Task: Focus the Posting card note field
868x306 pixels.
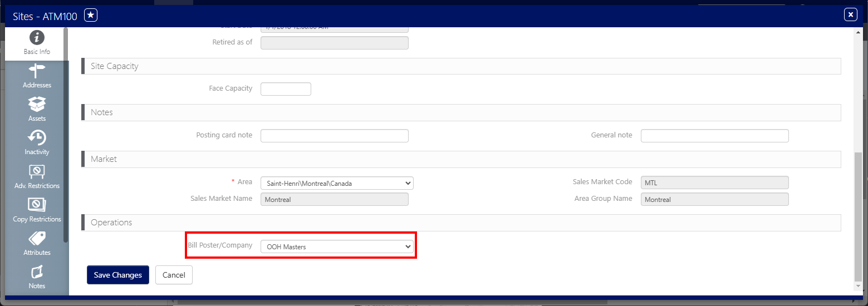Action: (x=334, y=136)
